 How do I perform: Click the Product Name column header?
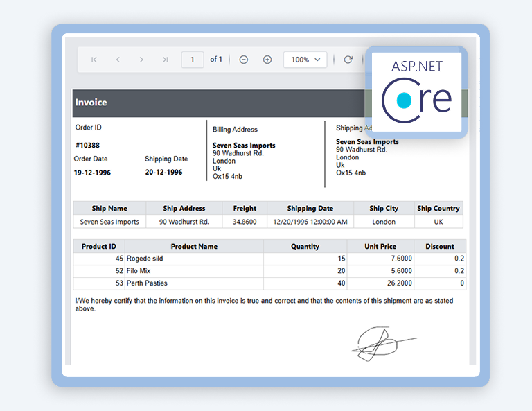[x=194, y=247]
